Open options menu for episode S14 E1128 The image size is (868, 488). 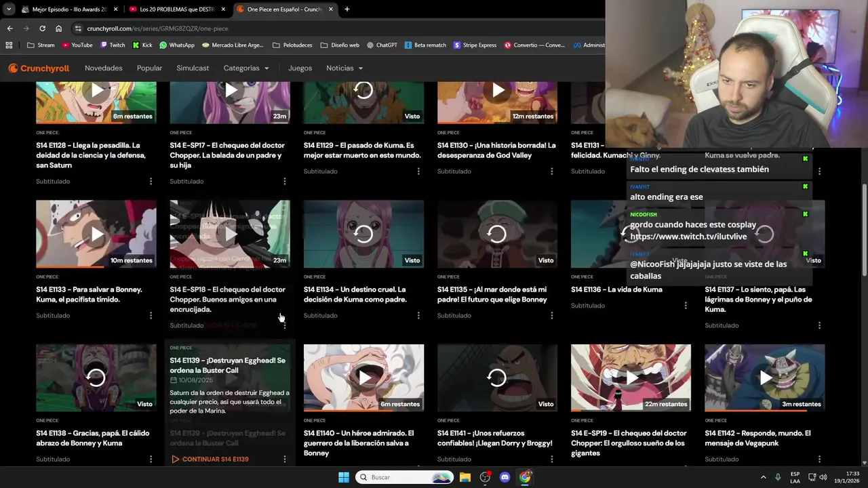point(151,181)
